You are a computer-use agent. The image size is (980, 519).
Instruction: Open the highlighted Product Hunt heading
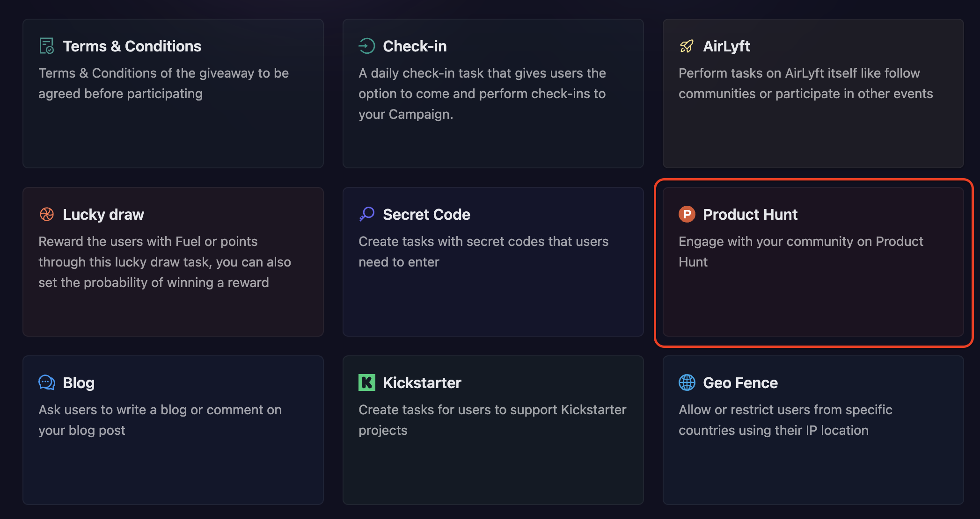point(750,214)
